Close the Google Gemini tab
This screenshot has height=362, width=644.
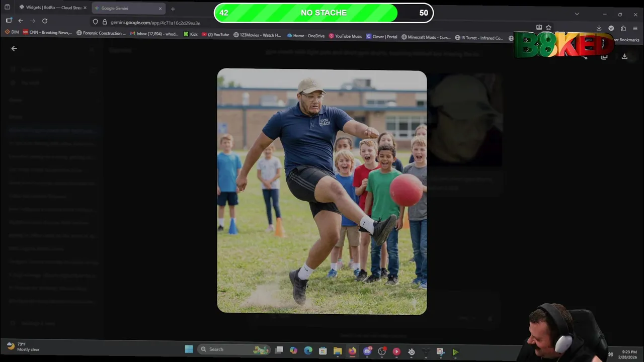tap(160, 8)
